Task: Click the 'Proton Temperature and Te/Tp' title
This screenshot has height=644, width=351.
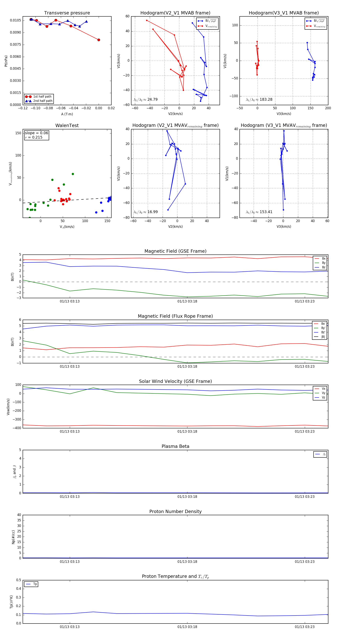Action: pyautogui.click(x=175, y=576)
